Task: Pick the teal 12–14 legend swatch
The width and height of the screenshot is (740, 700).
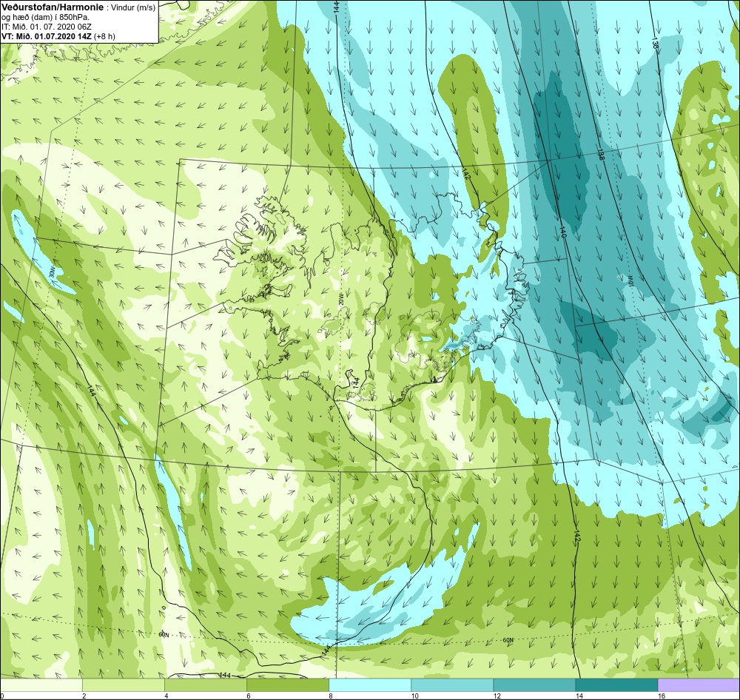Action: coord(534,685)
